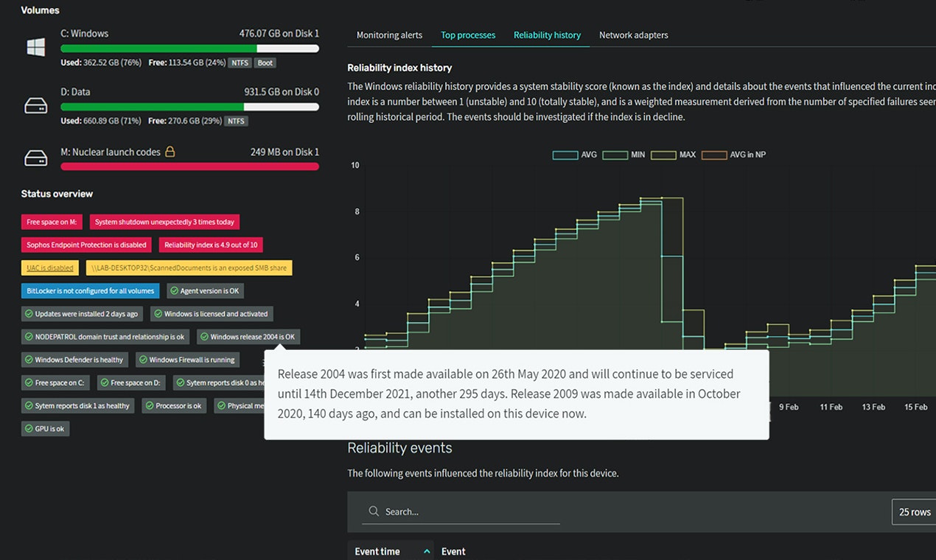Click 'Reliability index is 4.9 out of 10' badge
The width and height of the screenshot is (936, 560).
pos(211,245)
